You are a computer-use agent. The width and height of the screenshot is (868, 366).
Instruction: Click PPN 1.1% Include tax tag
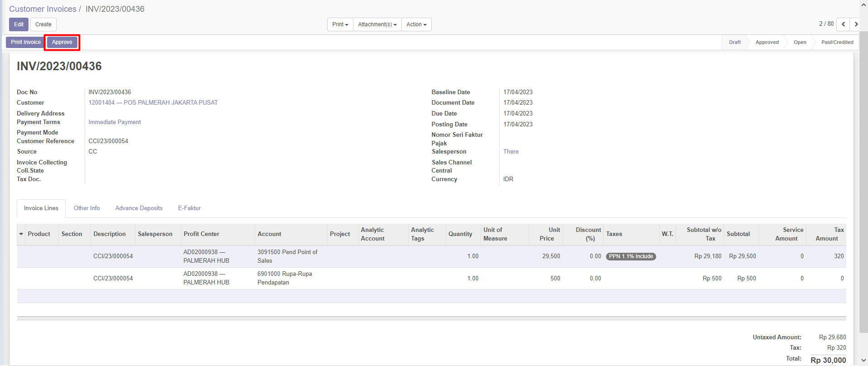[631, 256]
